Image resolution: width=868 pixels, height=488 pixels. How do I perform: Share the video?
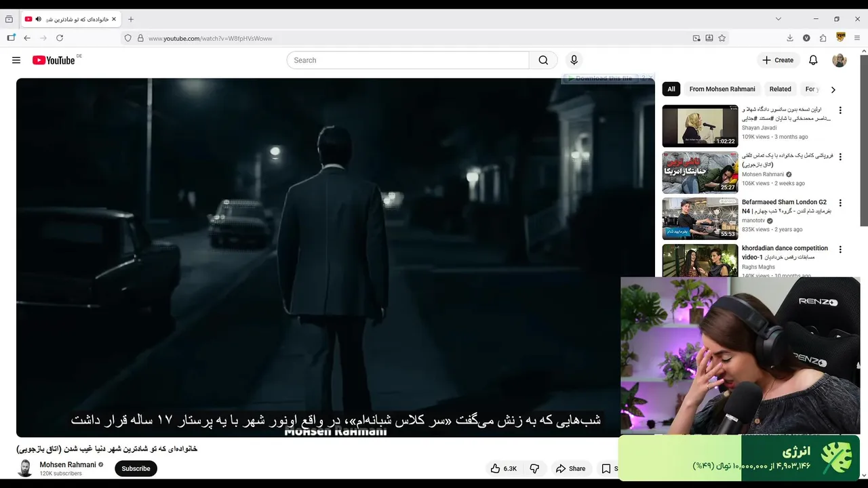click(x=570, y=468)
